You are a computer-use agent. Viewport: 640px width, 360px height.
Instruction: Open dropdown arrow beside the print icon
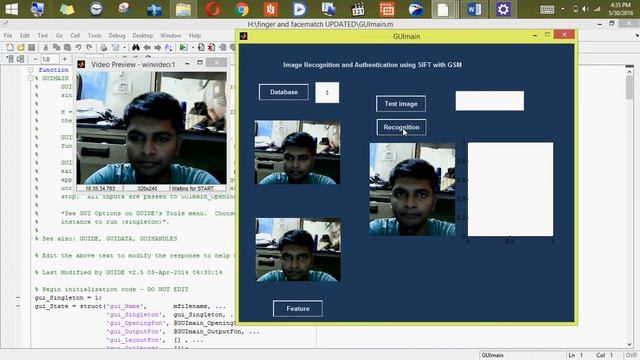[x=124, y=48]
